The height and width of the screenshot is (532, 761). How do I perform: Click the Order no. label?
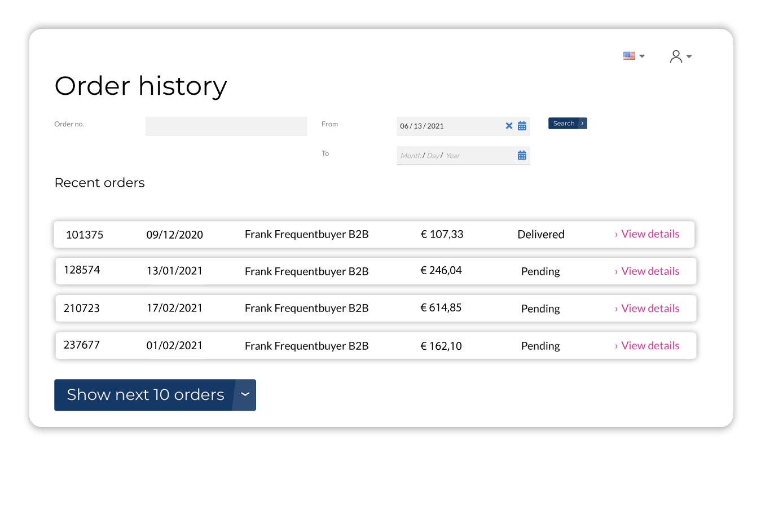(69, 124)
